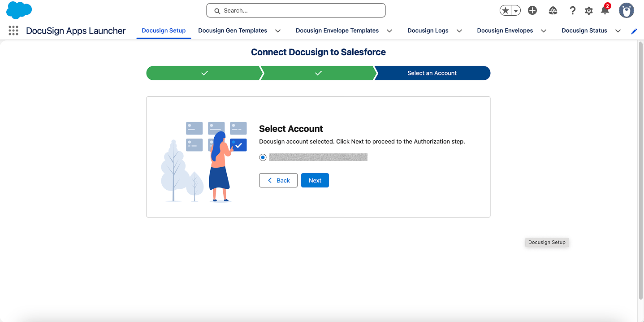
Task: Click the page vertical scrollbar
Action: [640, 170]
